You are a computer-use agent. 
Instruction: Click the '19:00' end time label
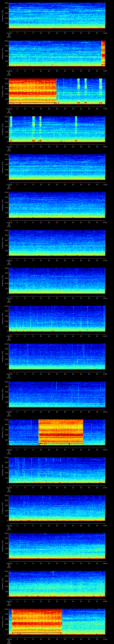click(x=105, y=184)
